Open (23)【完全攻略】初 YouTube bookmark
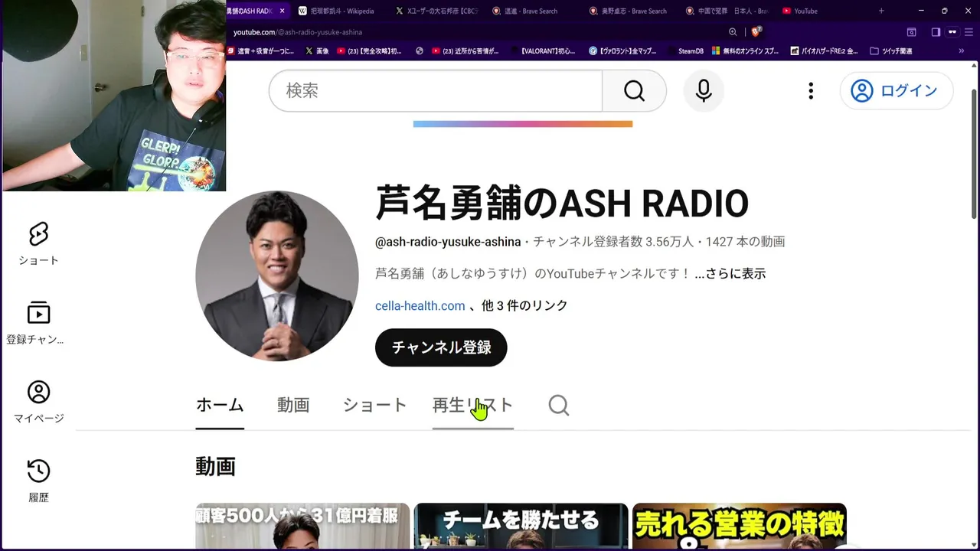Screen dimensions: 980x551 (x=369, y=51)
